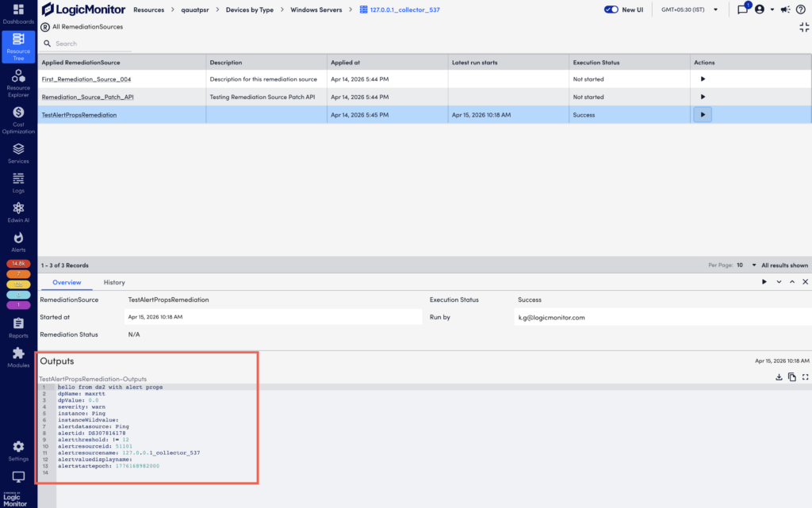Download the outputs file
This screenshot has width=812, height=508.
(x=779, y=377)
